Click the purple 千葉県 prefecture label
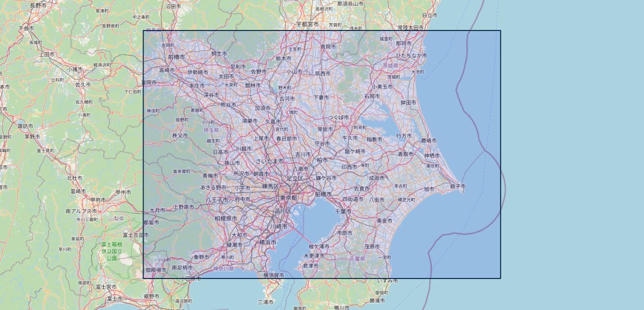 pos(357,258)
